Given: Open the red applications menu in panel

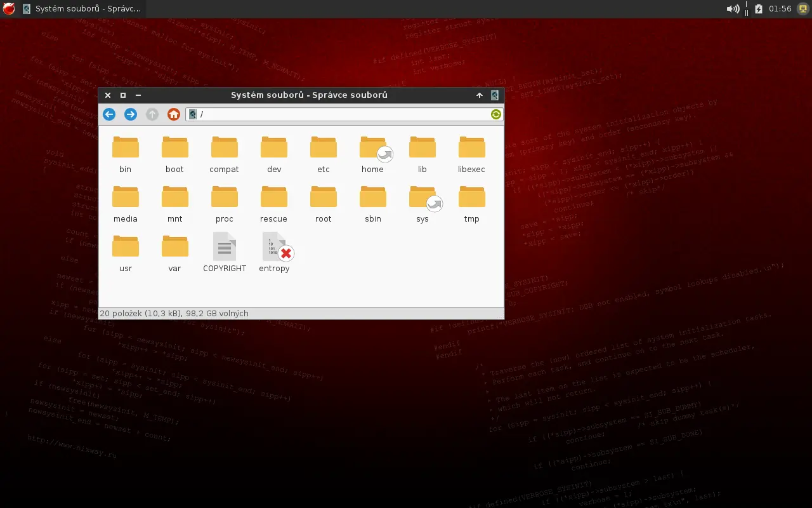Looking at the screenshot, I should 9,9.
